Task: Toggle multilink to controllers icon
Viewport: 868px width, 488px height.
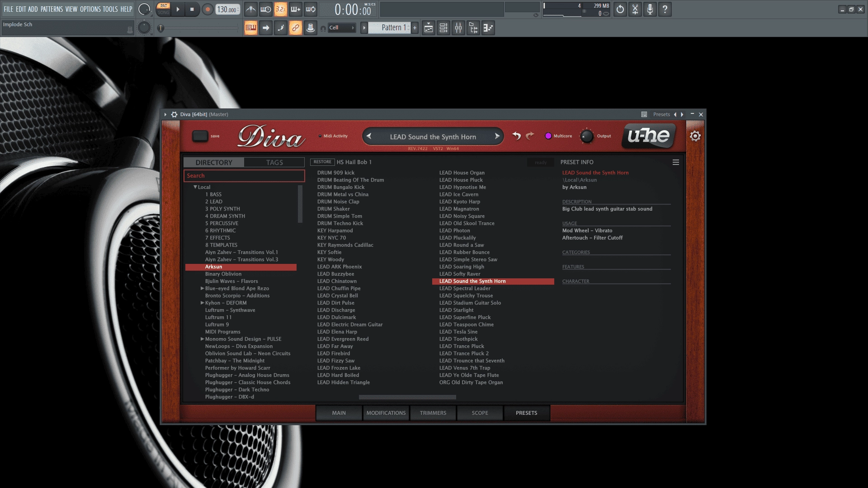Action: (311, 28)
